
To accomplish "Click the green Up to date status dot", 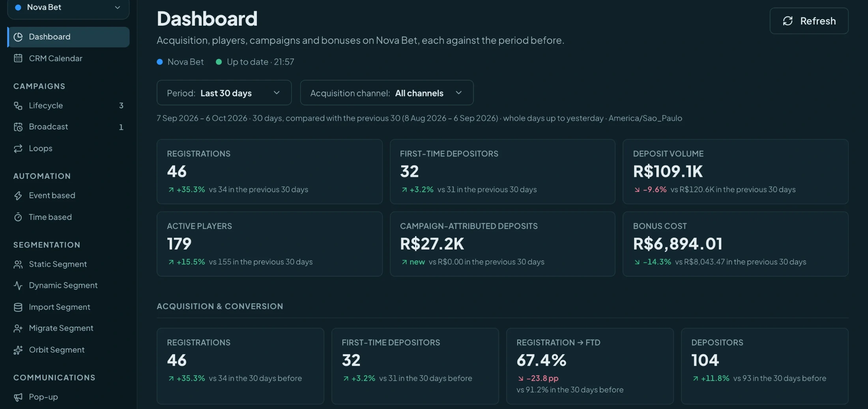I will [x=219, y=62].
